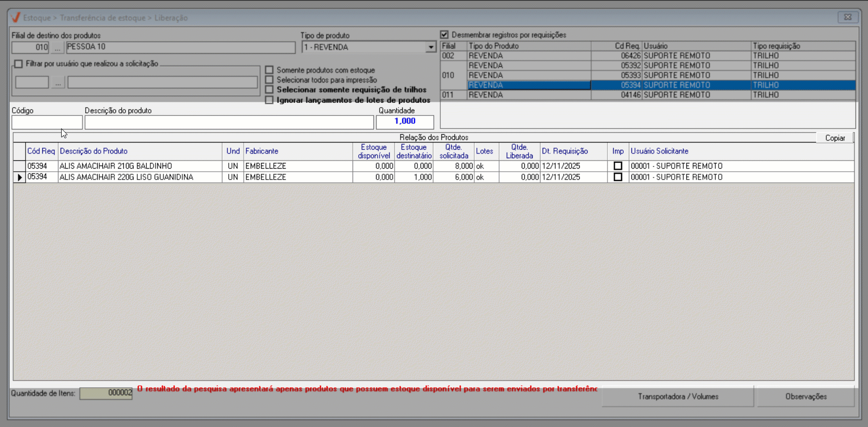Click the row indicator arrow for the LISO GUANIDINA row
This screenshot has height=427, width=868.
point(19,177)
